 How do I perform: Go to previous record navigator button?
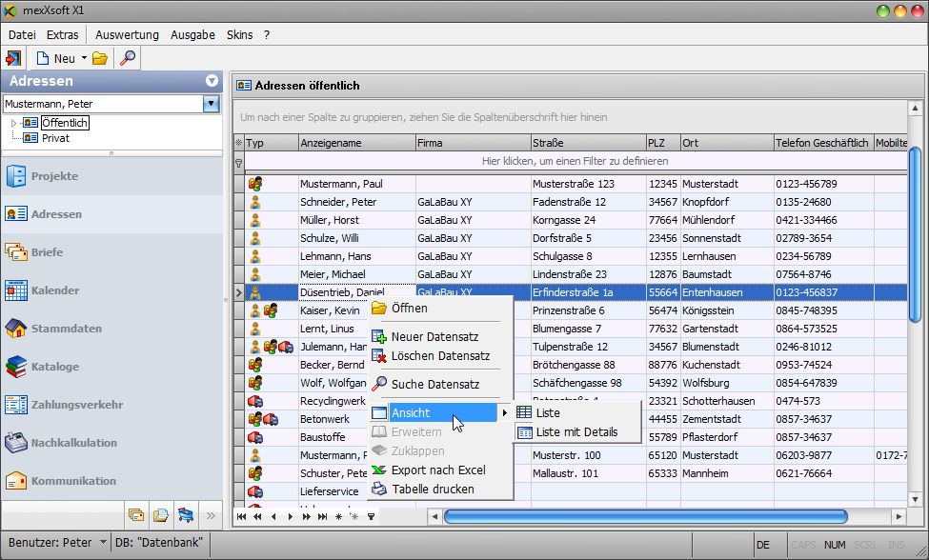coord(273,517)
